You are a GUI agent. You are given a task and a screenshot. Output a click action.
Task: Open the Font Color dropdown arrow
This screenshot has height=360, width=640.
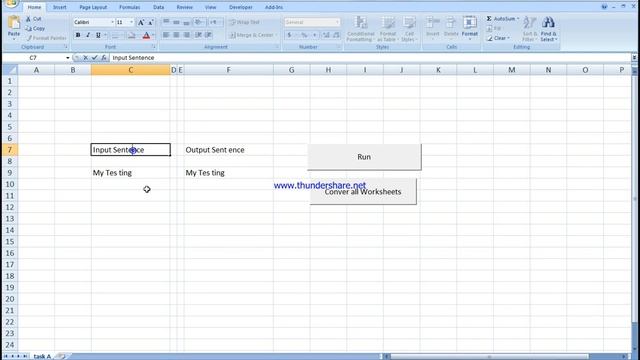coord(153,36)
